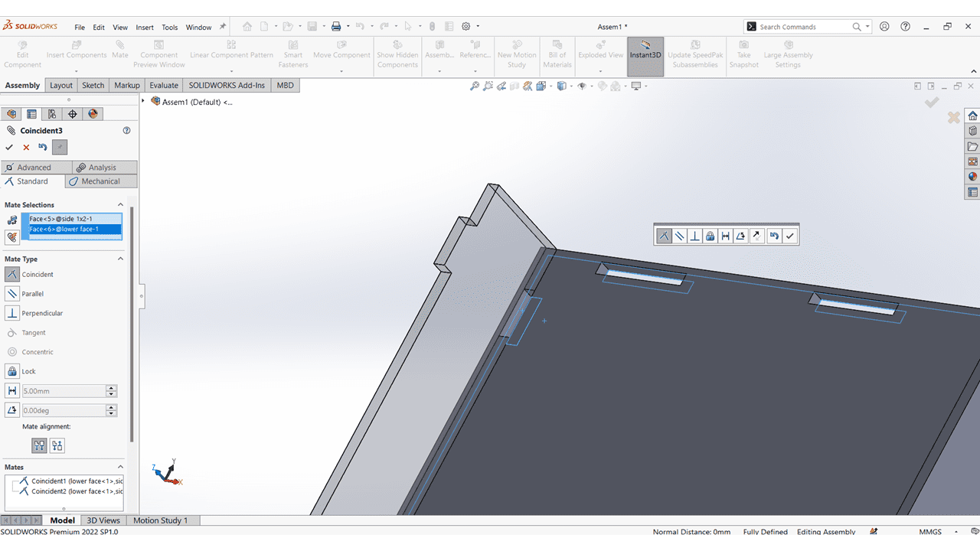Screen dimensions: 980x551
Task: Click Coincident in the mate pop-up toolbar
Action: [x=664, y=236]
